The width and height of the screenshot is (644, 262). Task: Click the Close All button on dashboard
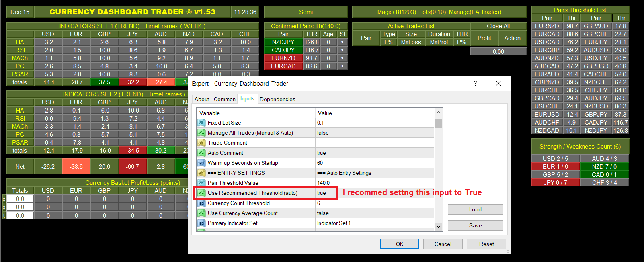coord(498,26)
